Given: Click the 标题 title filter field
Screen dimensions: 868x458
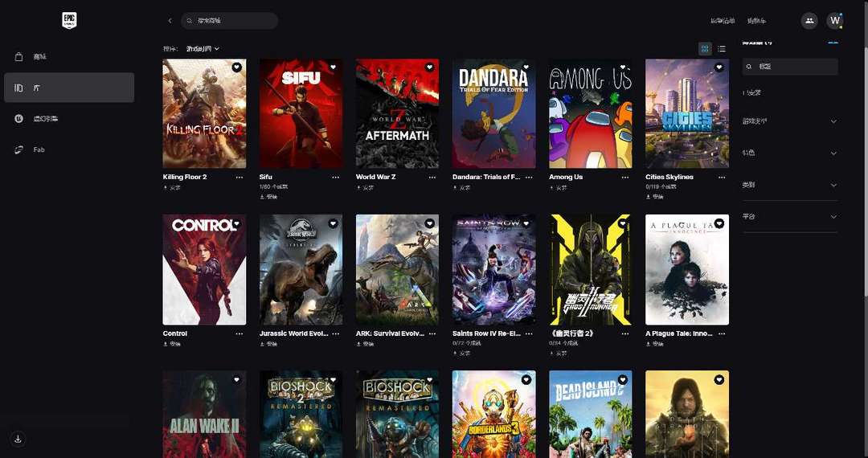Looking at the screenshot, I should 790,67.
